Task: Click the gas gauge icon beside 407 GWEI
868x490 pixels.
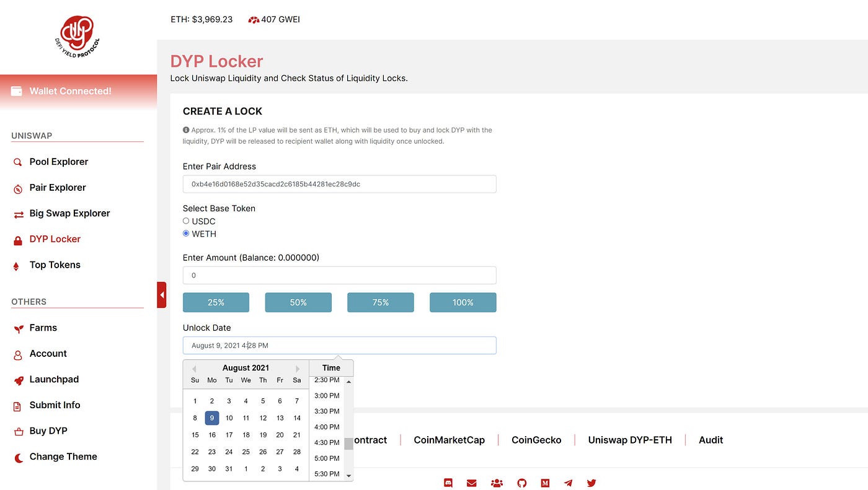Action: (253, 20)
